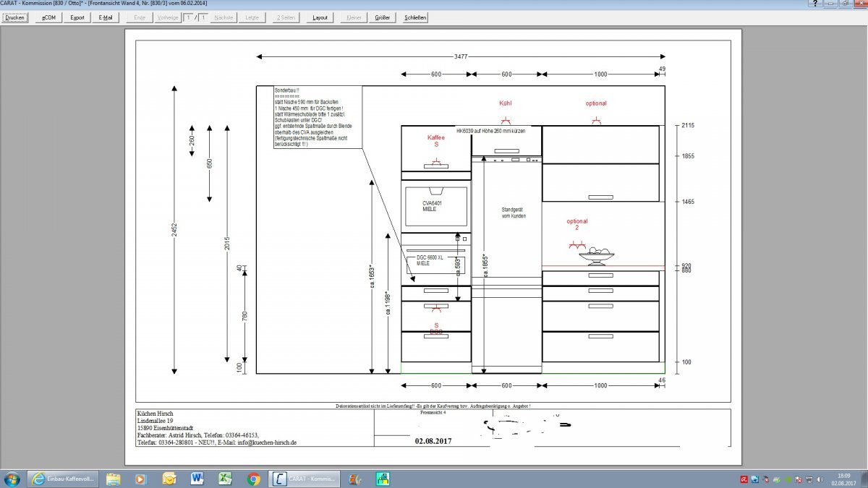Select the CARAT Kommission taskbar item
This screenshot has height=488, width=868.
click(303, 479)
